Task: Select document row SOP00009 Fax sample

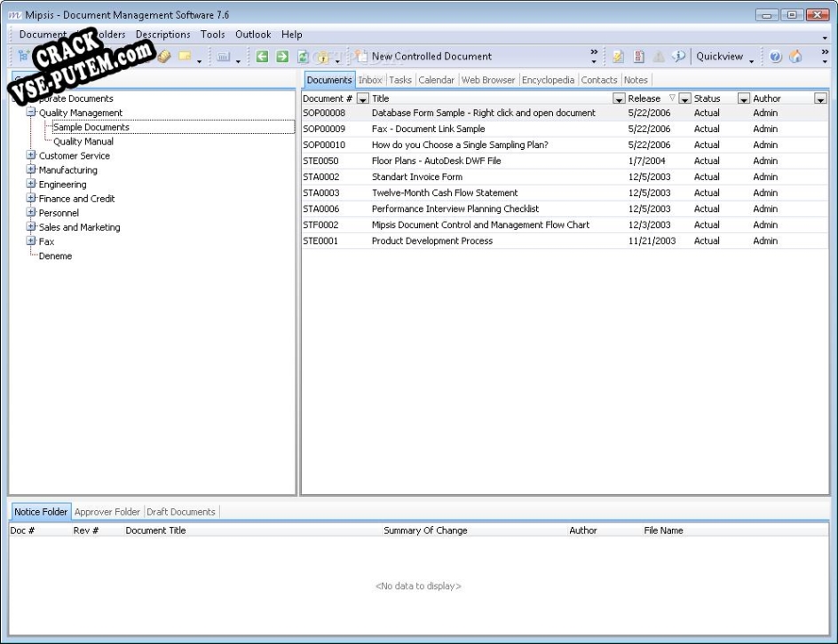Action: [x=565, y=129]
